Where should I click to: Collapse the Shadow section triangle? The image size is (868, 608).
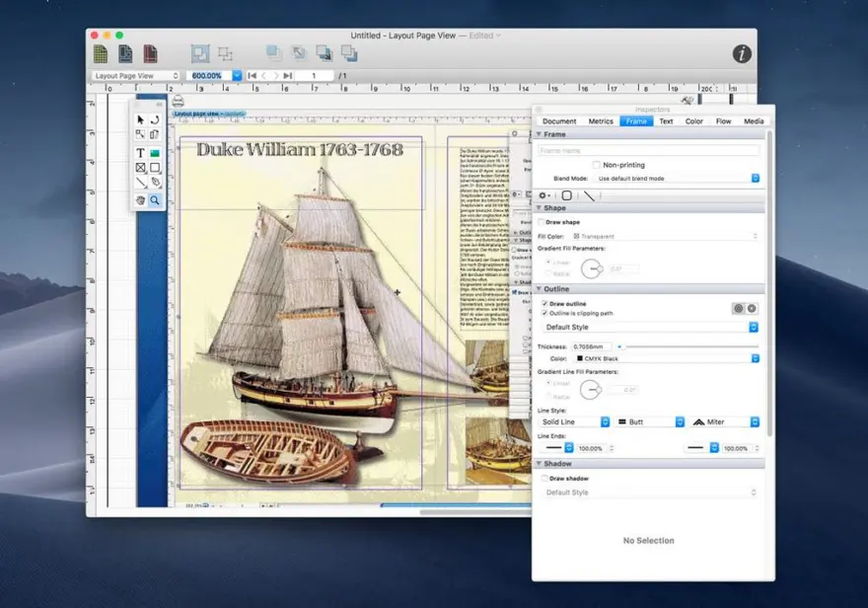(539, 463)
